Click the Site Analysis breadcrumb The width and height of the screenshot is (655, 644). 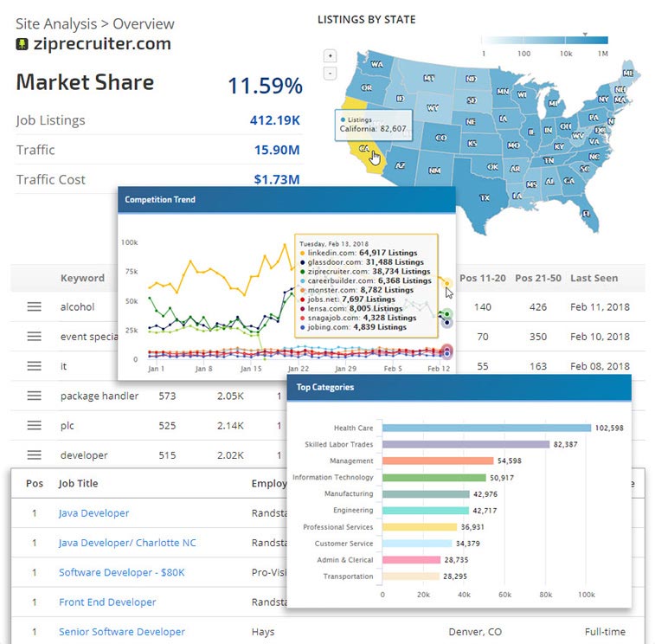tap(56, 24)
